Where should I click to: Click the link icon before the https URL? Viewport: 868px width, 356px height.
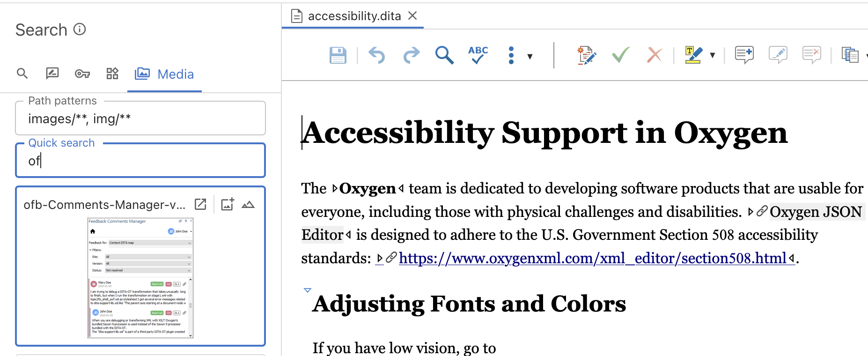(391, 258)
